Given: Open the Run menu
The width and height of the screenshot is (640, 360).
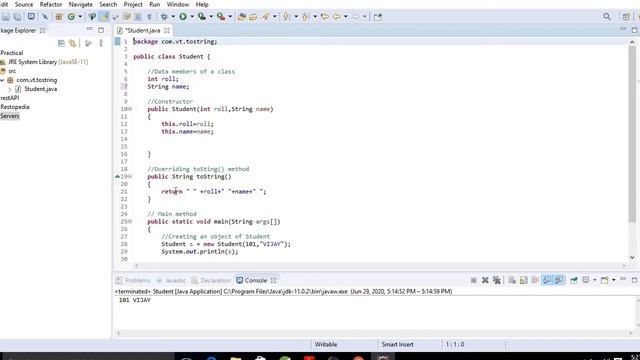Looking at the screenshot, I should (x=155, y=4).
